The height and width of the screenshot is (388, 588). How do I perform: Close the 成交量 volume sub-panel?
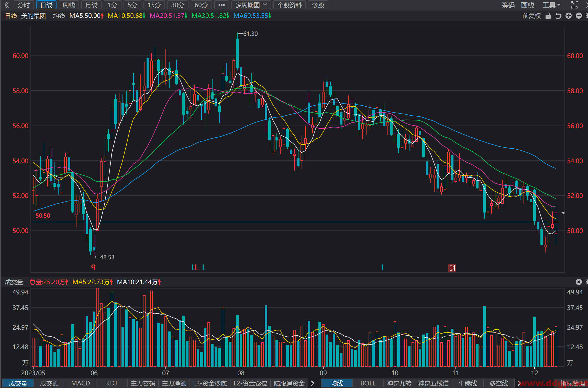[x=579, y=282]
